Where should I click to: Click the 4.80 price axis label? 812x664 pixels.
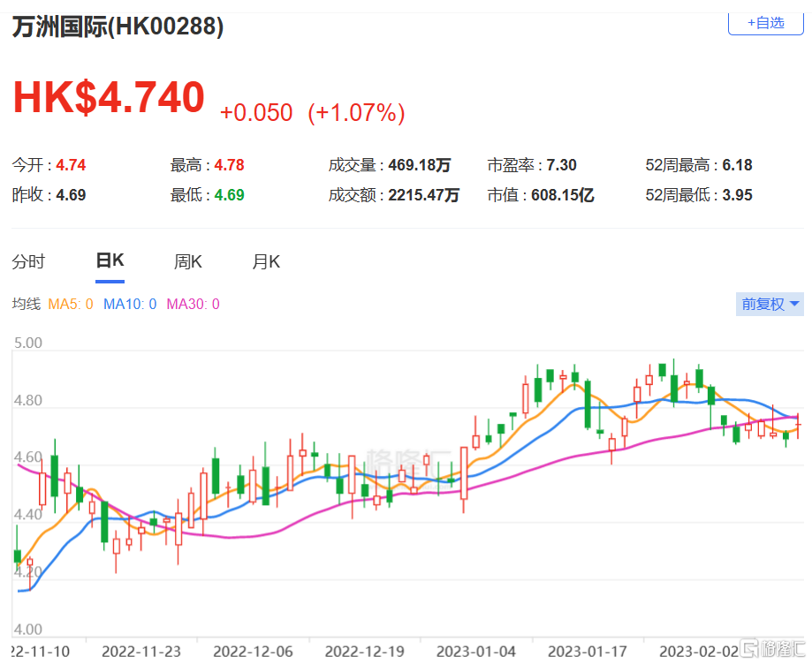tap(28, 400)
